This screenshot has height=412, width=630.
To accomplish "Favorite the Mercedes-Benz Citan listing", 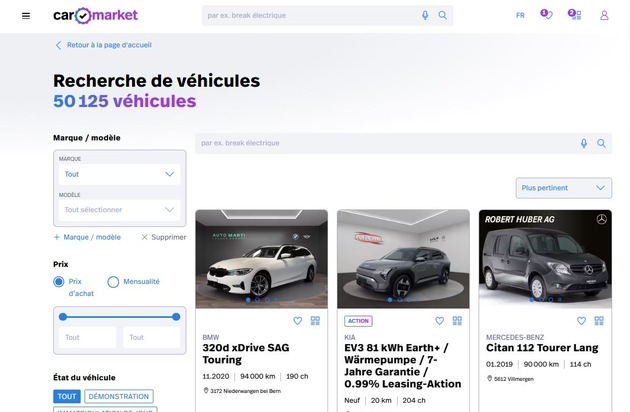I will point(581,321).
